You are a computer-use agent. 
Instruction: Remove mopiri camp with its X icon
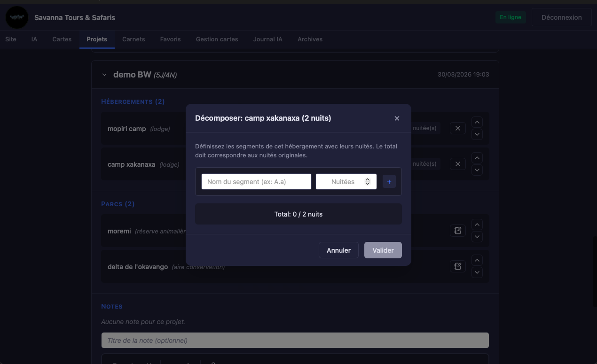[457, 128]
